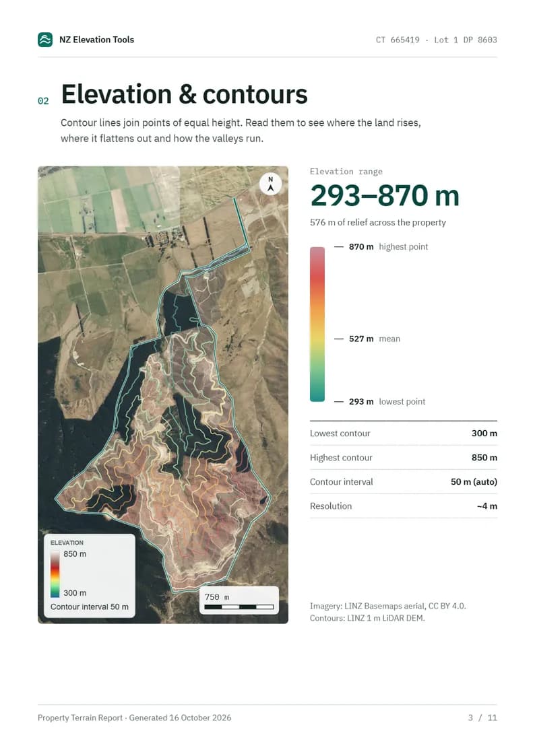Click the '~4 m' resolution value

[x=486, y=506]
